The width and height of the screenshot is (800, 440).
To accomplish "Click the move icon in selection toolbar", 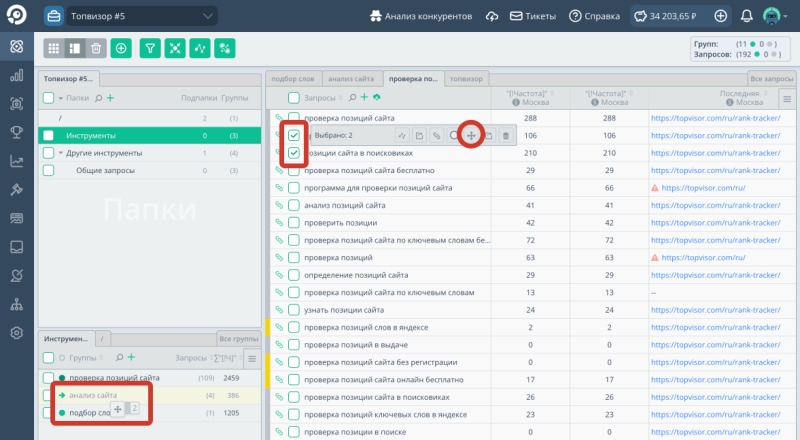I will click(x=471, y=135).
